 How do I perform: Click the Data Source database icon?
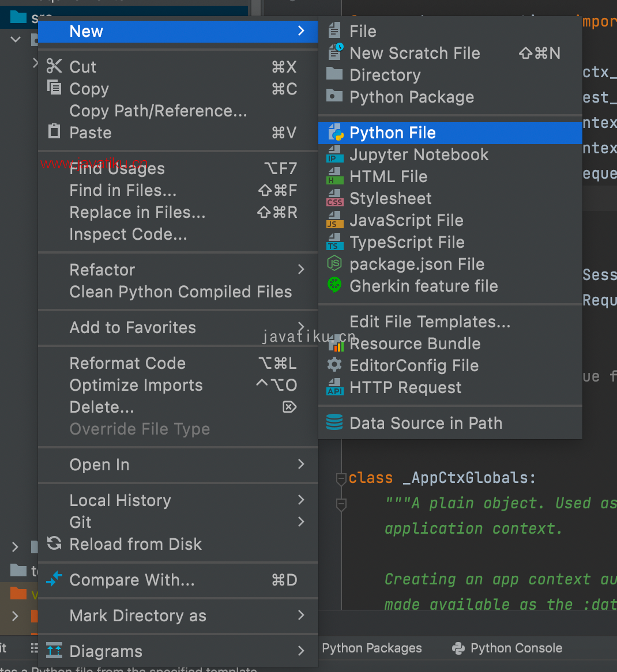click(x=334, y=422)
